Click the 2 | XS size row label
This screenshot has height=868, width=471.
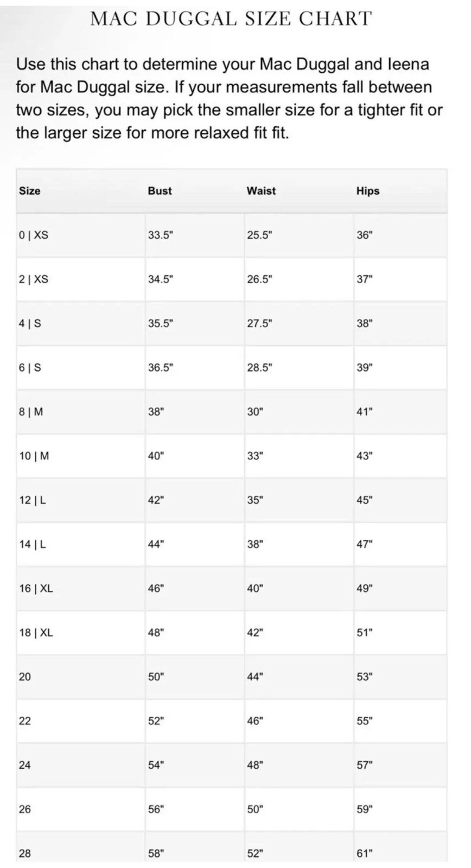pos(34,279)
